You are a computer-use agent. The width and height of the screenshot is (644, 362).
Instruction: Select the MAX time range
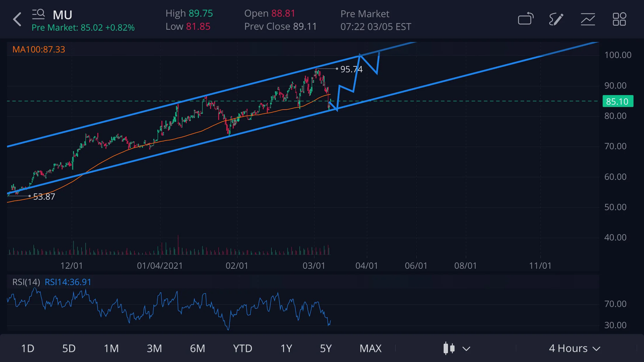[x=370, y=348]
